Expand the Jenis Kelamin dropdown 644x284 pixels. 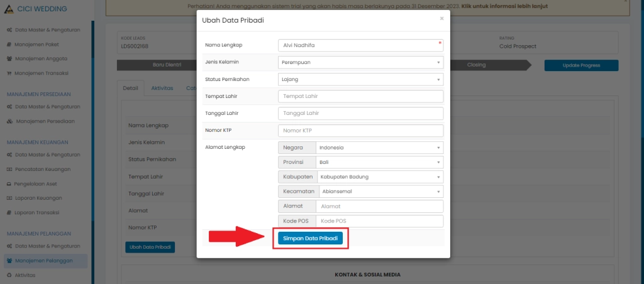tap(360, 62)
